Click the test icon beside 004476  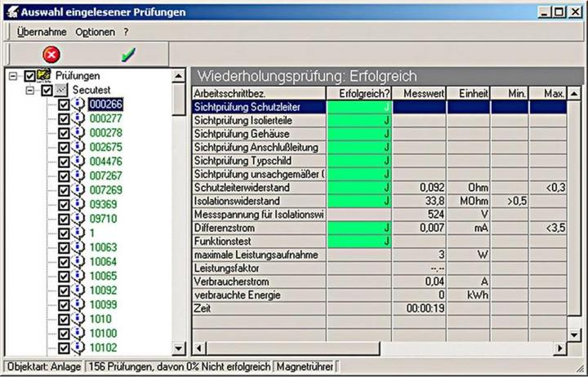(x=78, y=162)
